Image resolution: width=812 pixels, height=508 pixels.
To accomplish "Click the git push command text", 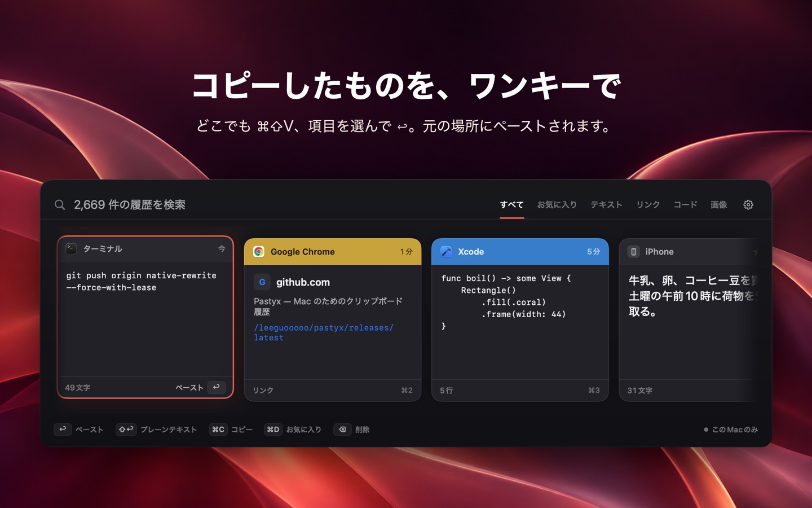I will (x=142, y=281).
